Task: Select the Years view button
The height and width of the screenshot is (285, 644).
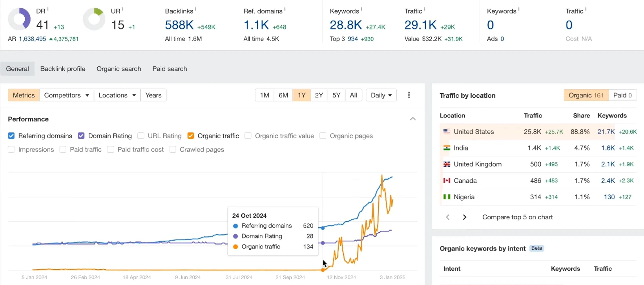Action: pos(153,95)
